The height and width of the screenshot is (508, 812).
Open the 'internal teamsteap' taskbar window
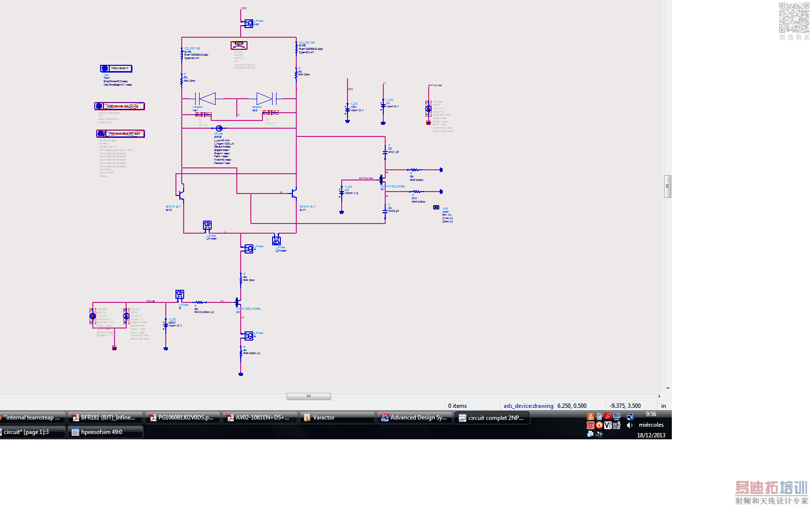click(32, 418)
